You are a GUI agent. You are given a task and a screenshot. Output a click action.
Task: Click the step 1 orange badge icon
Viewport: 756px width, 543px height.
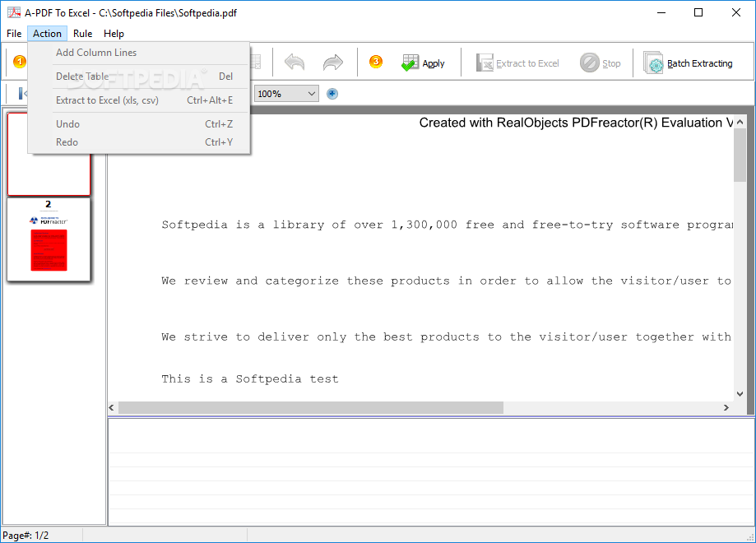click(19, 62)
